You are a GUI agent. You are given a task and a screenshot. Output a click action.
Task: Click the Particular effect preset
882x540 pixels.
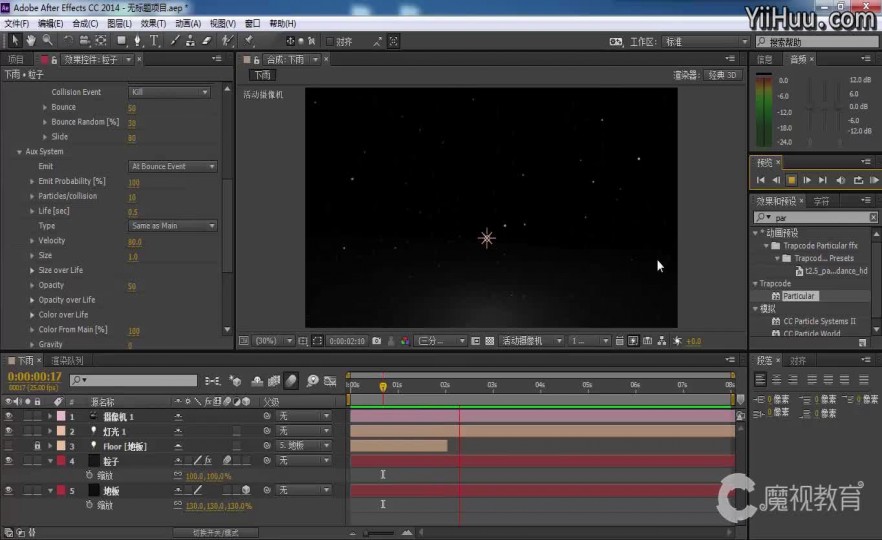pos(798,296)
